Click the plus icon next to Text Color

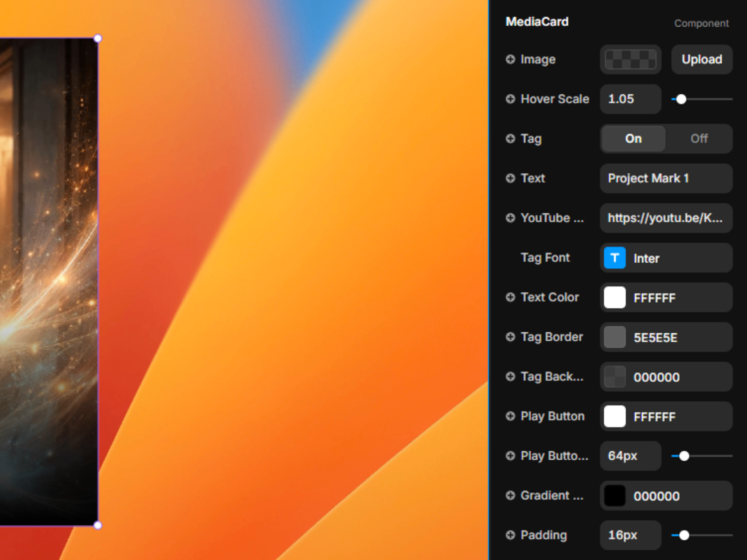pyautogui.click(x=510, y=297)
